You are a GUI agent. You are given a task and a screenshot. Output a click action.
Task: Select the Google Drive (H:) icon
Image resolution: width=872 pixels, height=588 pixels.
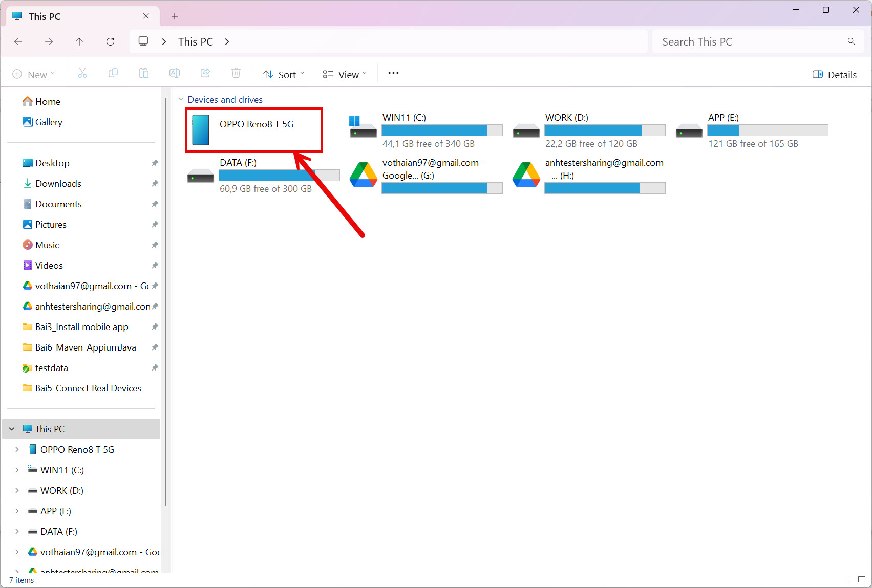(526, 175)
